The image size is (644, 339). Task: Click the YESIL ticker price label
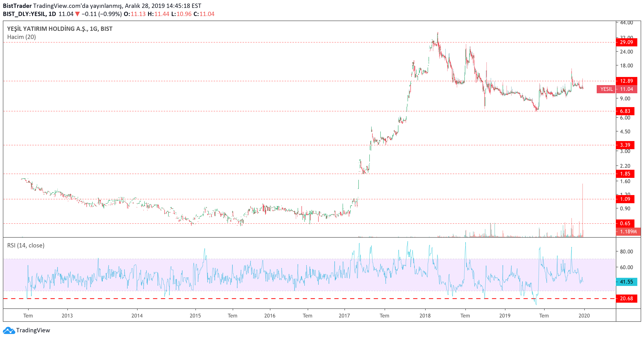[x=606, y=89]
